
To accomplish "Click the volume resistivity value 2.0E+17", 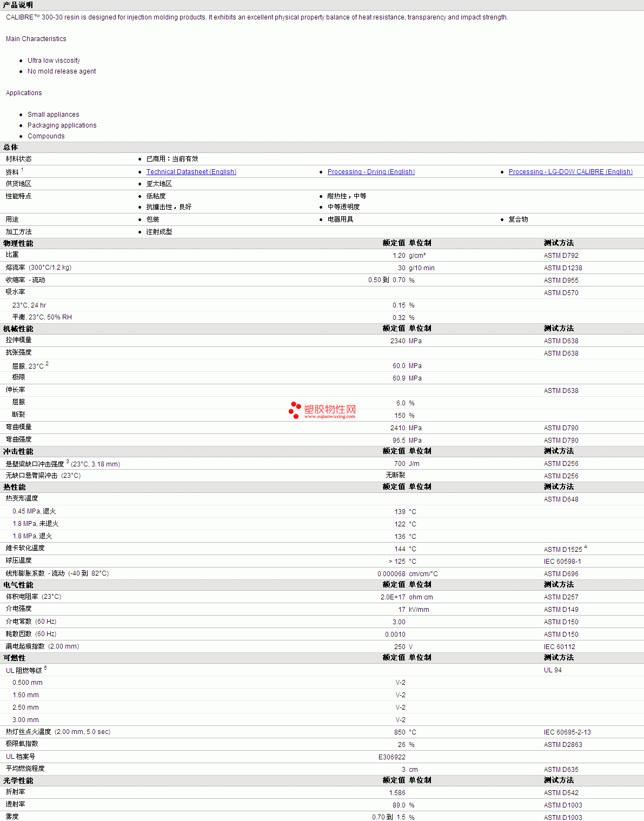I will tap(393, 597).
